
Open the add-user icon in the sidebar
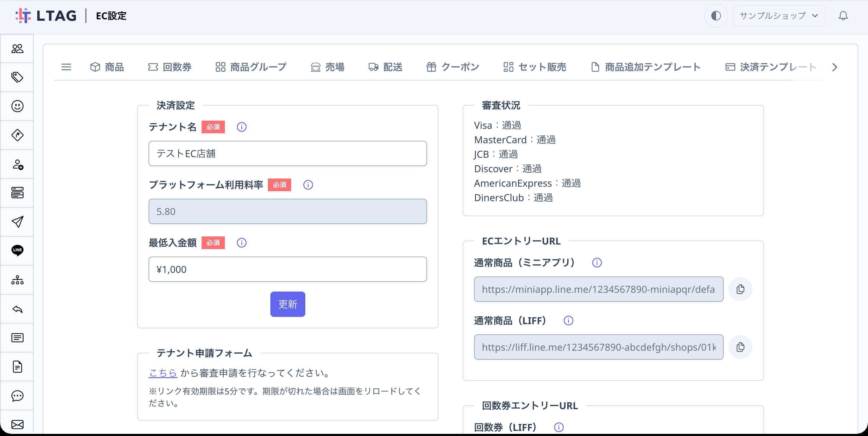pos(17,164)
